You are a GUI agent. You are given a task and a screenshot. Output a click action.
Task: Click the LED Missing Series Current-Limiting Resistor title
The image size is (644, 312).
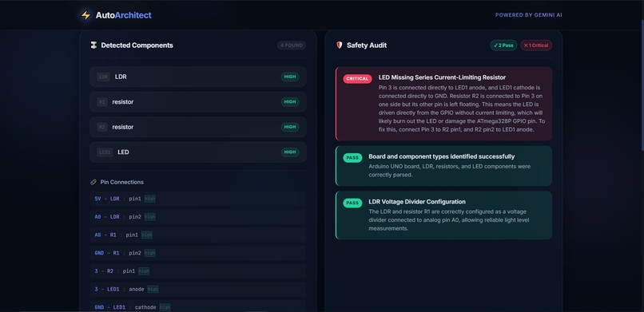tap(443, 77)
